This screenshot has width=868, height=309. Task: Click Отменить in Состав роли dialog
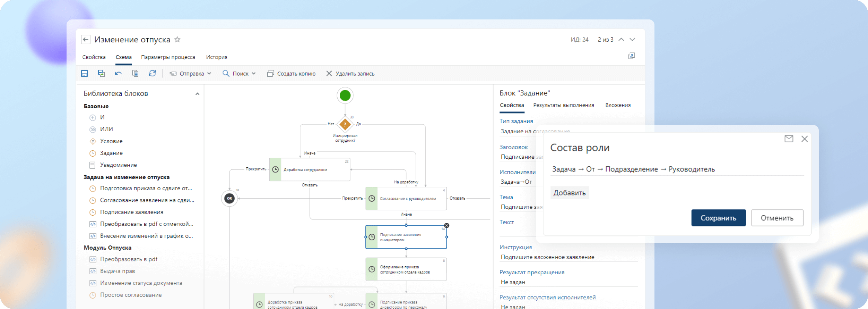click(x=777, y=218)
